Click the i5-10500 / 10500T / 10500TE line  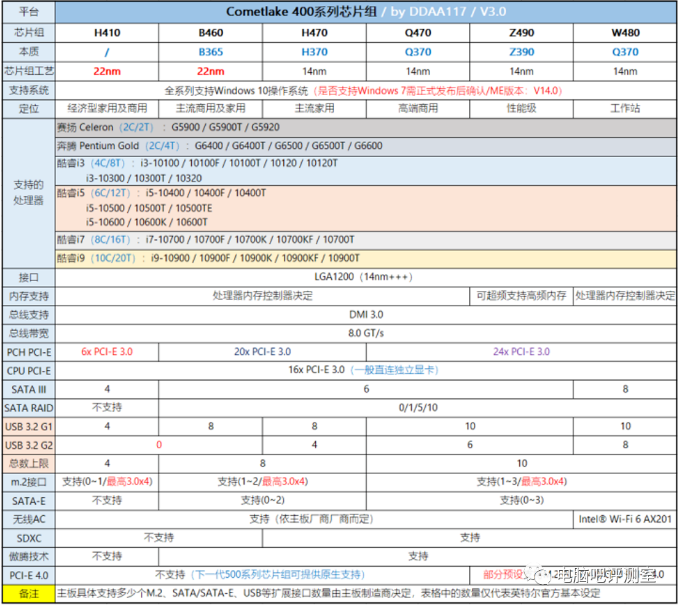(149, 208)
